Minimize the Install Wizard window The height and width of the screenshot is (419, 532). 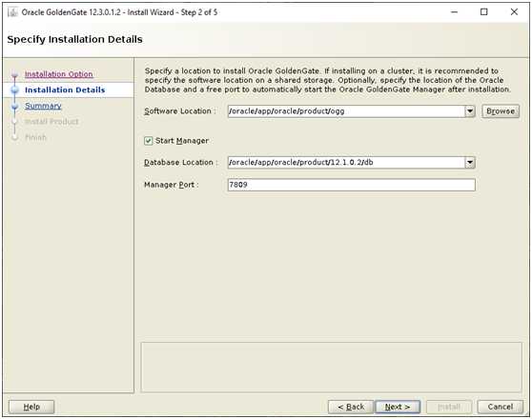[455, 11]
